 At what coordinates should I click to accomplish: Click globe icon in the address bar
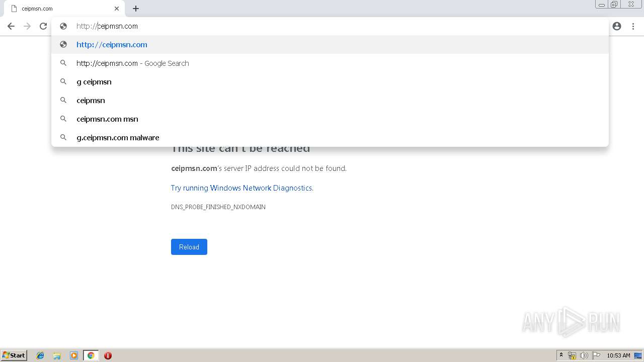tap(63, 26)
